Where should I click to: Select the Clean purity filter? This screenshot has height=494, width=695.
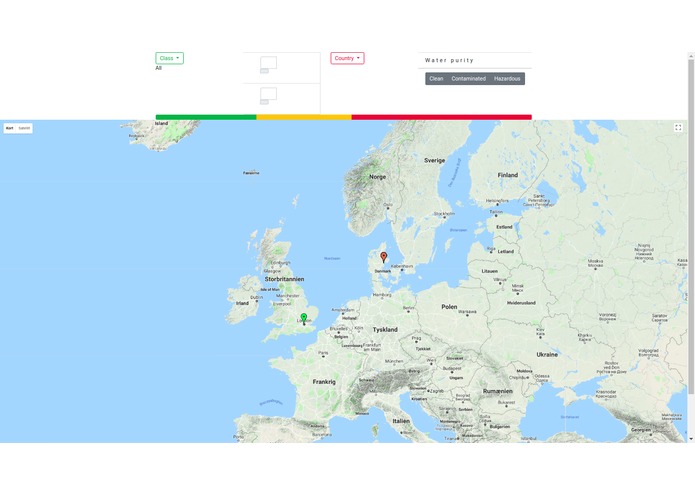436,79
